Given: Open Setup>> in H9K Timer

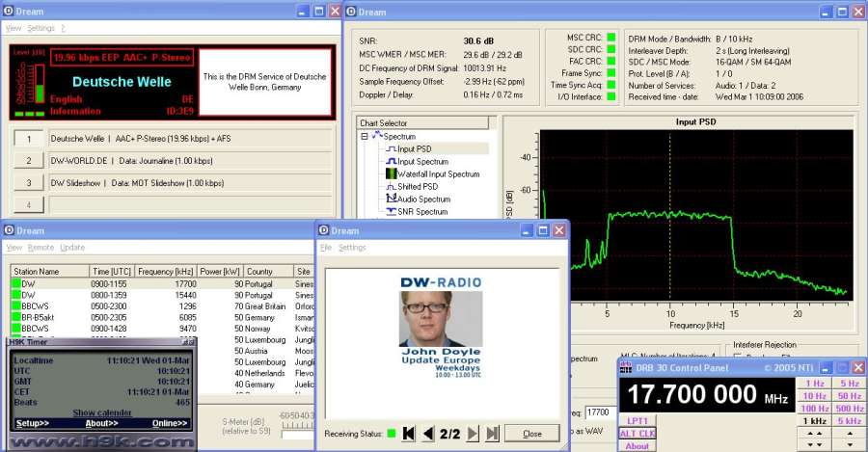Looking at the screenshot, I should tap(33, 423).
